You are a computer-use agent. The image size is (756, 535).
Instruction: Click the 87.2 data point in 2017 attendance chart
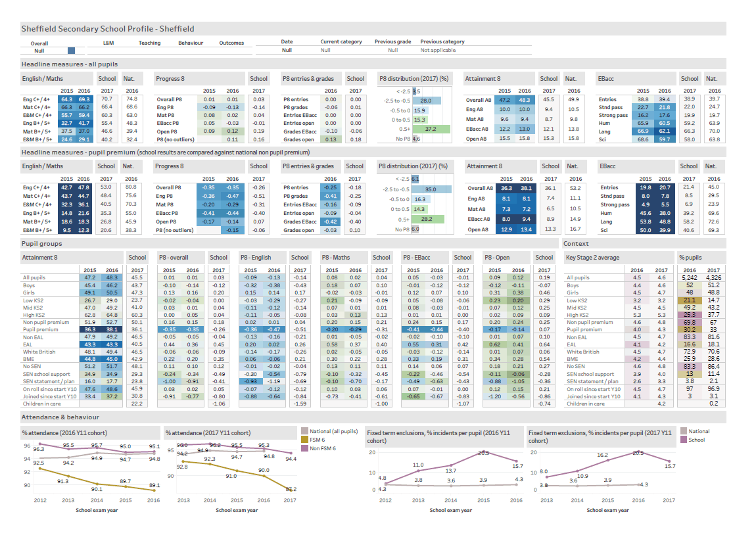(x=291, y=489)
